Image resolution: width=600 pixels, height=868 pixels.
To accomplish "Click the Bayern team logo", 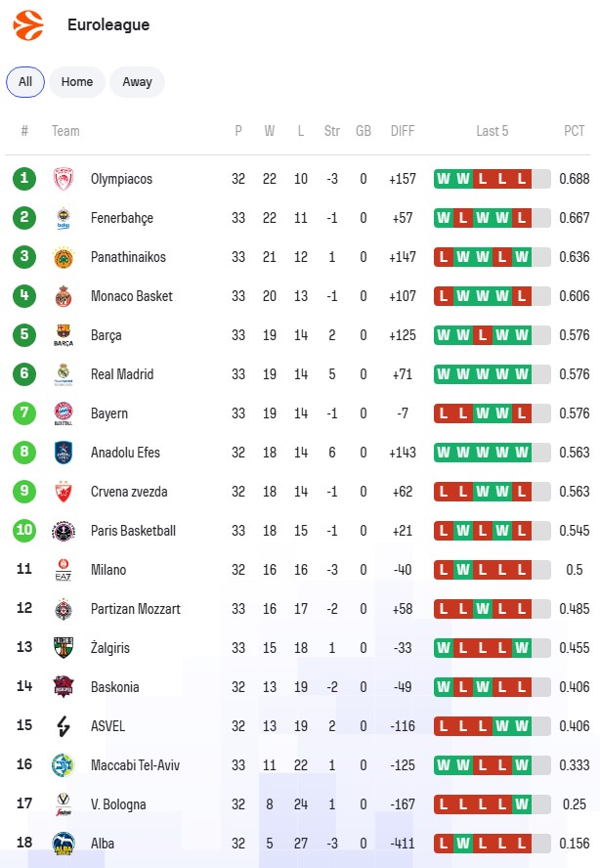I will point(64,413).
